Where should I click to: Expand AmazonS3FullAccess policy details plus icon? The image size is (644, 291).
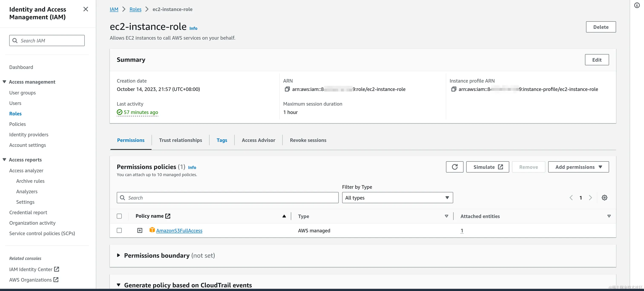[140, 230]
